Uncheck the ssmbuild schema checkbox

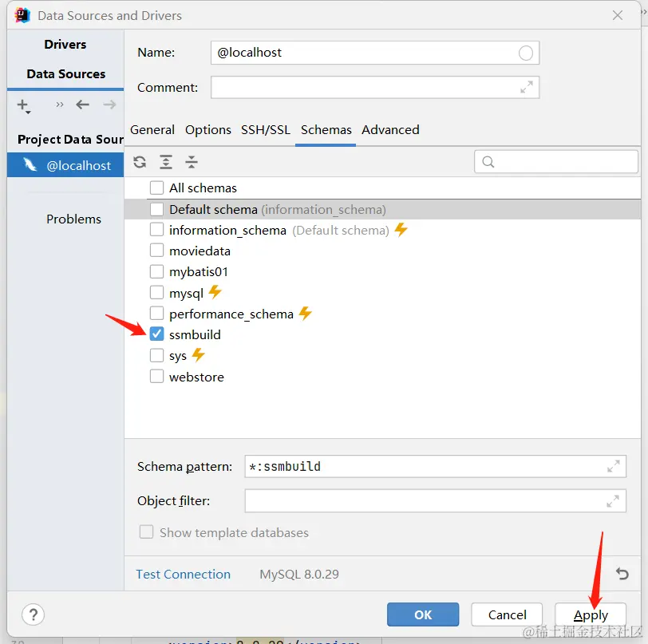(157, 334)
